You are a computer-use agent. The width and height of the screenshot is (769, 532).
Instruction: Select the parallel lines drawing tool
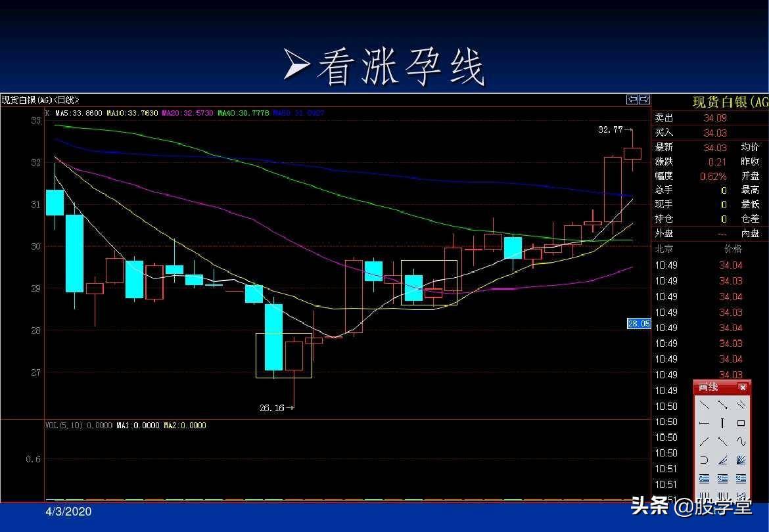(741, 405)
